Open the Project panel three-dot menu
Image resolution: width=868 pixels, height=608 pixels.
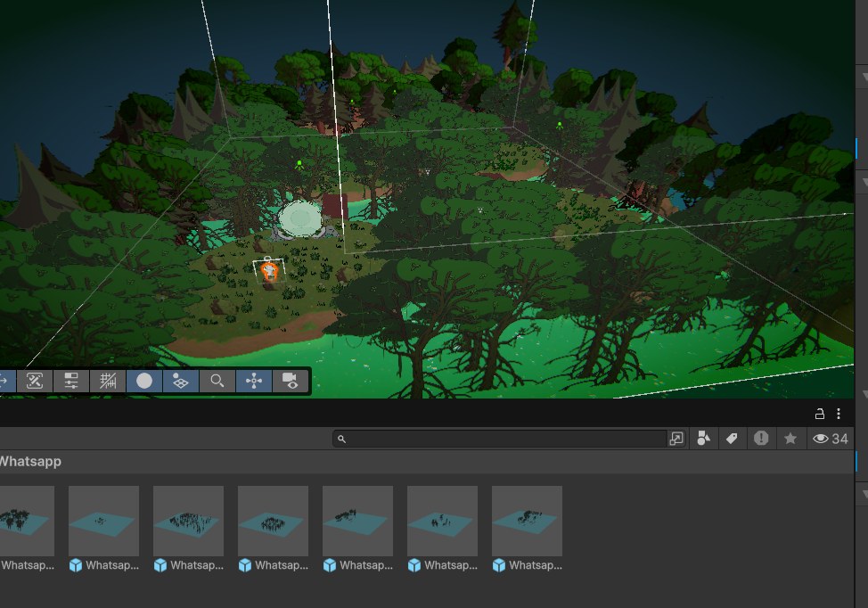(839, 414)
